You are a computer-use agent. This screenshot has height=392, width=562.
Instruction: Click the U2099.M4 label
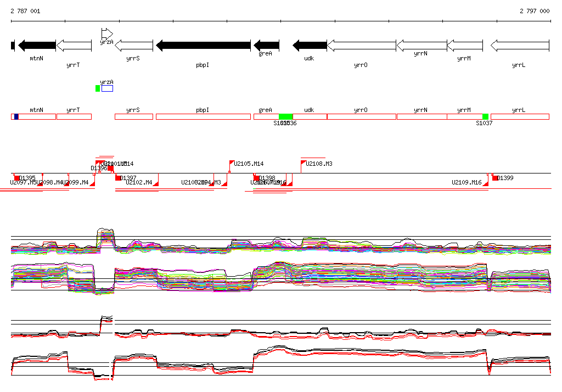[76, 183]
